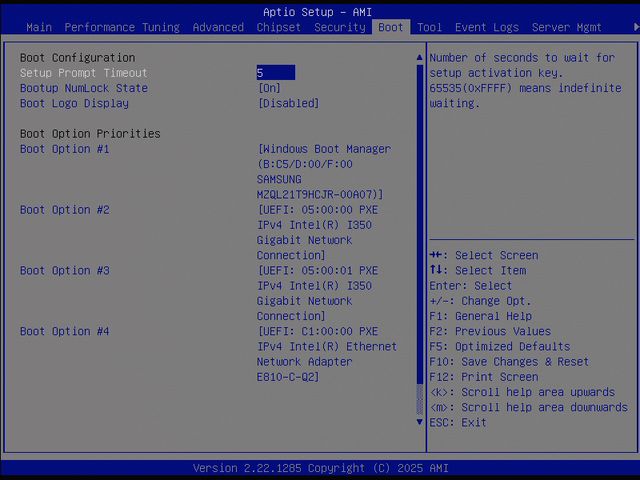Click the F2: Previous Values hint
The width and height of the screenshot is (640, 480).
(490, 331)
